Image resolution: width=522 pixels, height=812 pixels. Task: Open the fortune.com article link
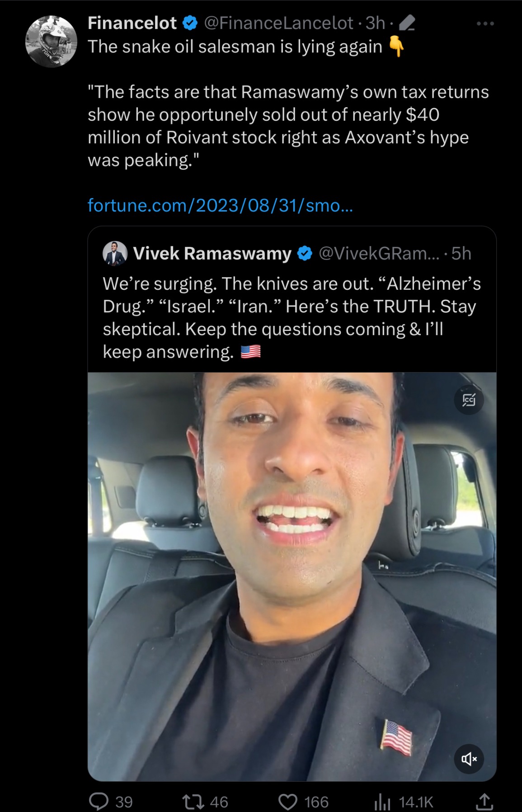[x=220, y=205]
